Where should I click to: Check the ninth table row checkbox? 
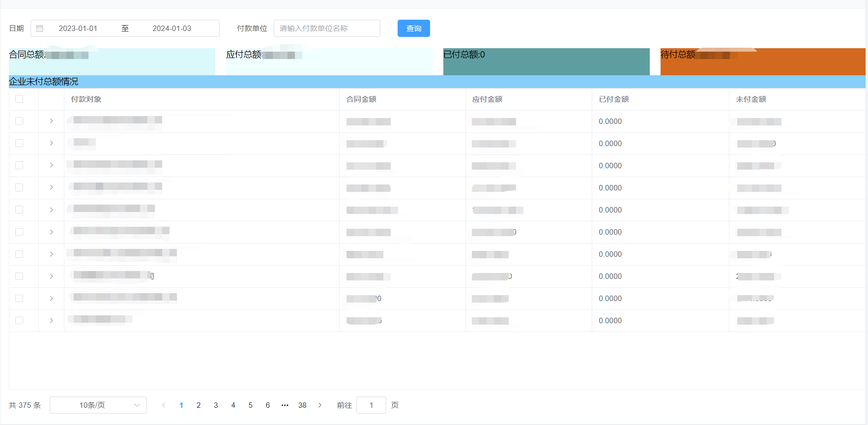[x=19, y=298]
